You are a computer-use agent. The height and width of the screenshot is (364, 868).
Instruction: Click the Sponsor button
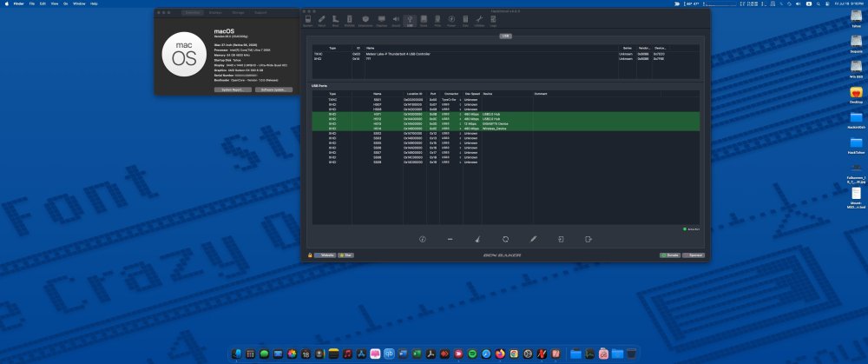693,255
